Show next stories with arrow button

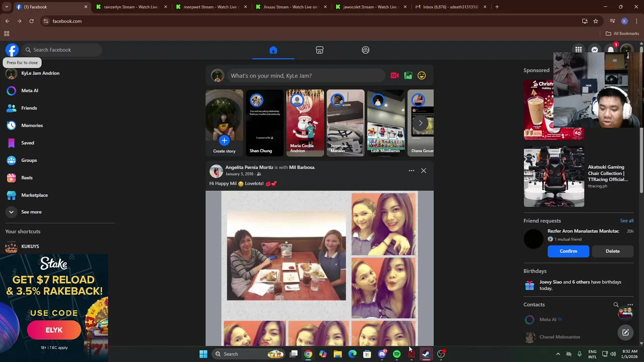click(421, 123)
